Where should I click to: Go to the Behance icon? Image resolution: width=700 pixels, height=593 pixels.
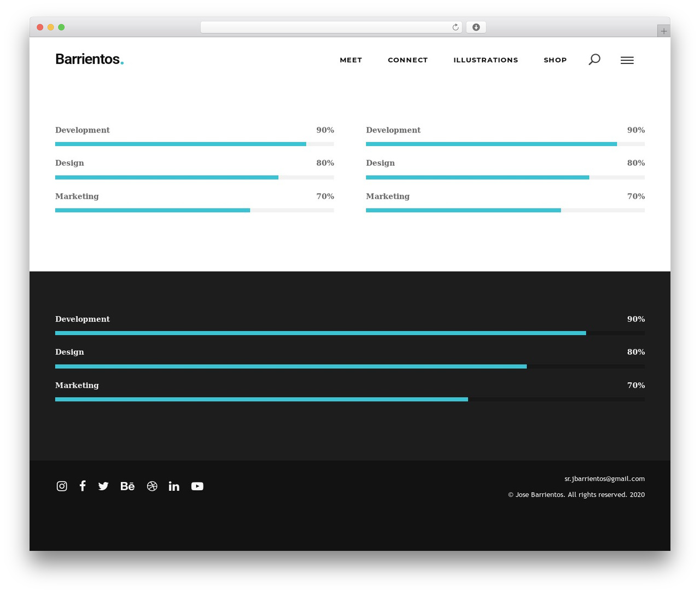click(x=127, y=486)
